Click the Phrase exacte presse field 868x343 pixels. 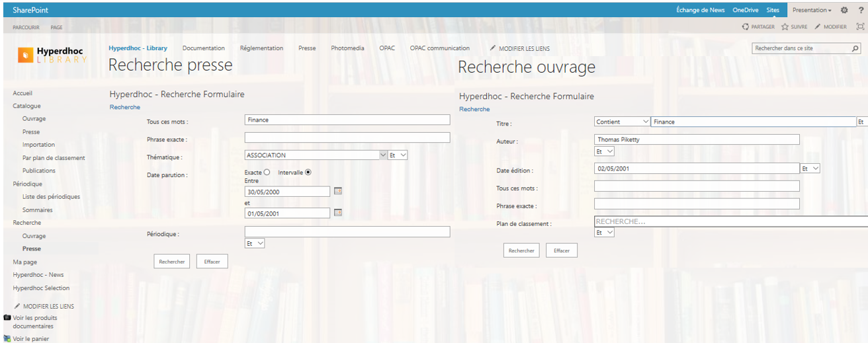[x=347, y=137]
